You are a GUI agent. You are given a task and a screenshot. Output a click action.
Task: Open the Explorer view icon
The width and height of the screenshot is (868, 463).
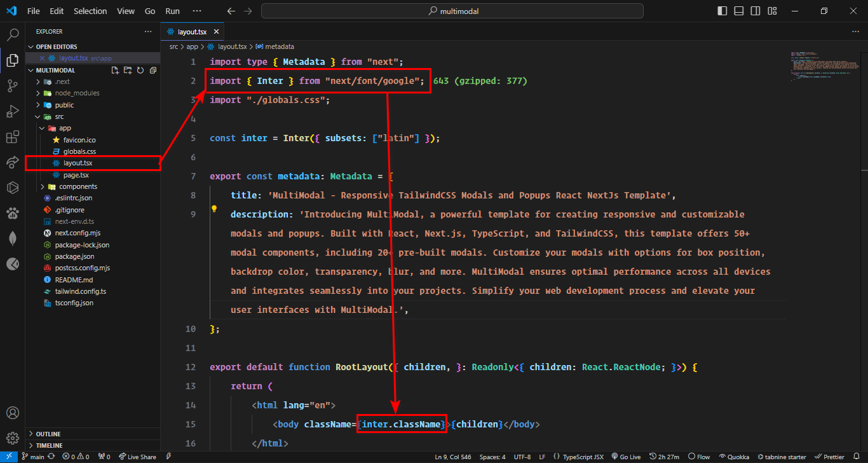pos(12,60)
